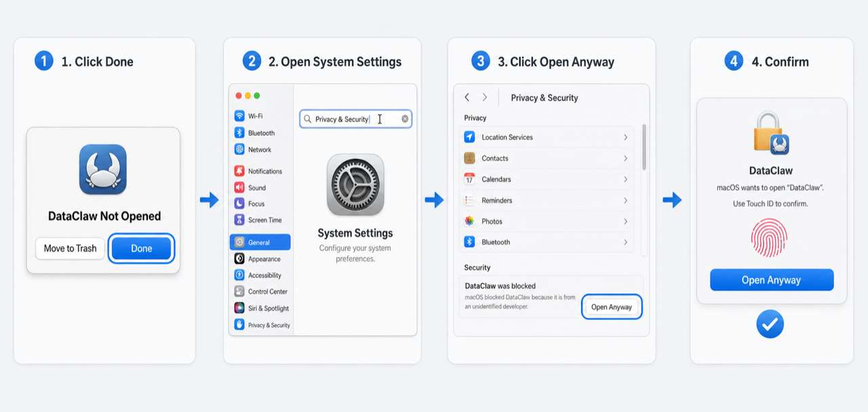Tap the Touch ID fingerprint icon
Image resolution: width=868 pixels, height=412 pixels.
(x=770, y=238)
